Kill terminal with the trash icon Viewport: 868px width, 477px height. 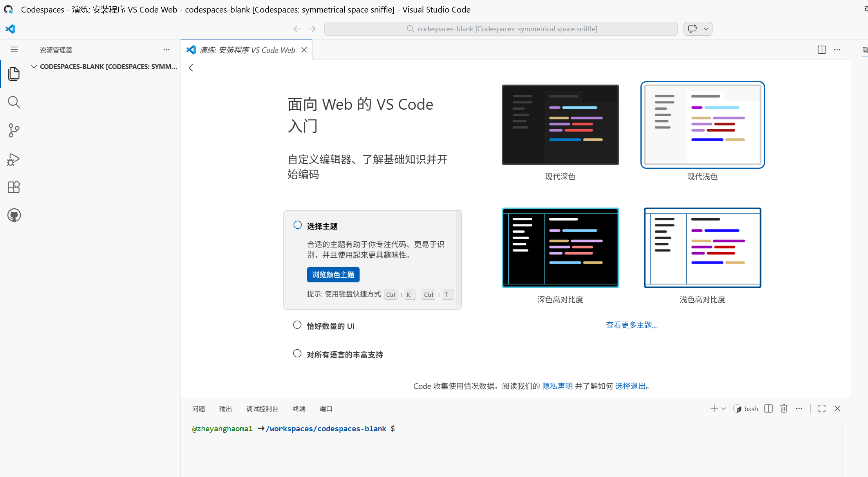(x=783, y=408)
